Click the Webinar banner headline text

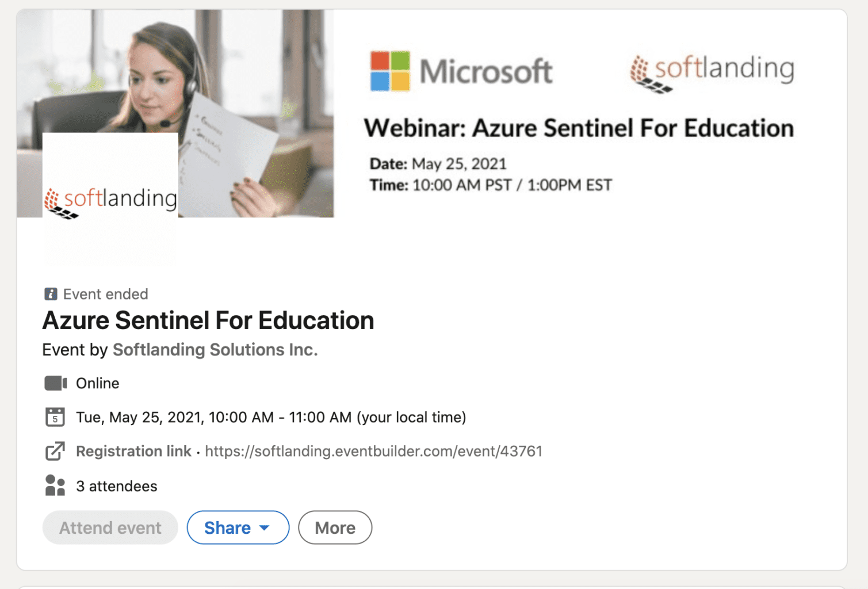point(579,128)
